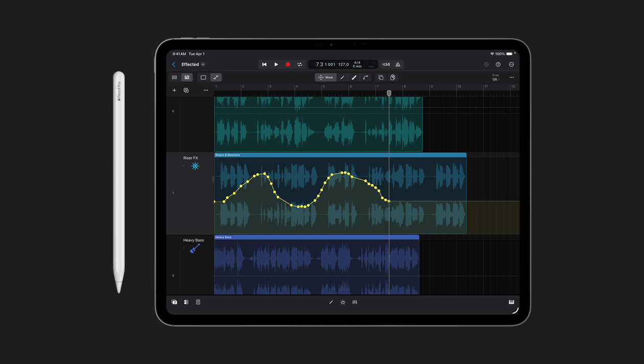The height and width of the screenshot is (364, 644).
Task: Open the Browser grid icon top left
Action: 174,77
